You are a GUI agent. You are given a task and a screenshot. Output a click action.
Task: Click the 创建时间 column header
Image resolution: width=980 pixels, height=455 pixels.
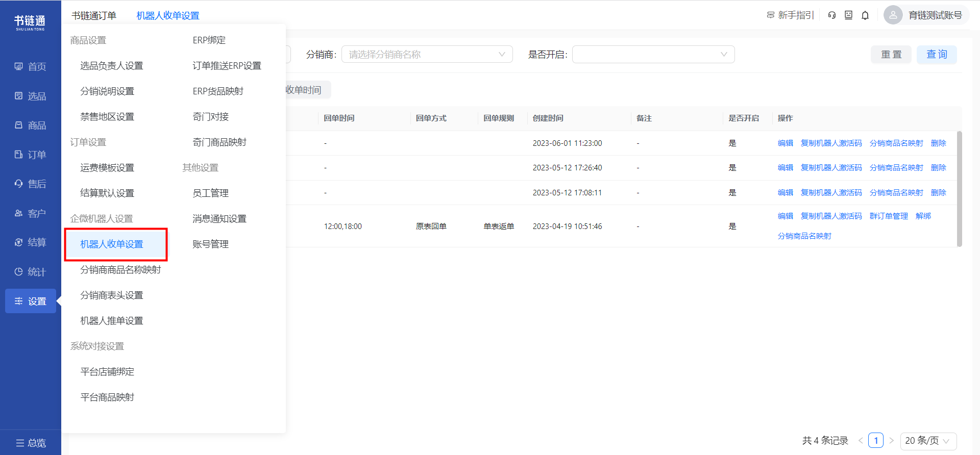point(548,118)
